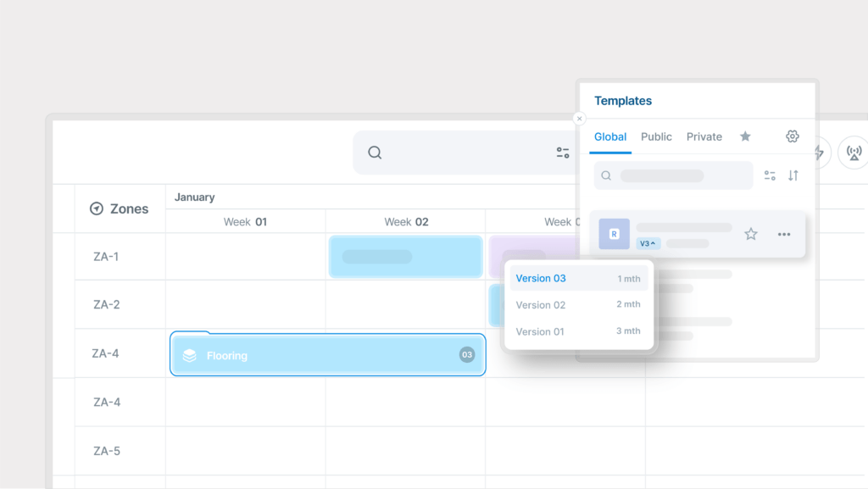
Task: Click the broadcast antenna icon
Action: [854, 153]
